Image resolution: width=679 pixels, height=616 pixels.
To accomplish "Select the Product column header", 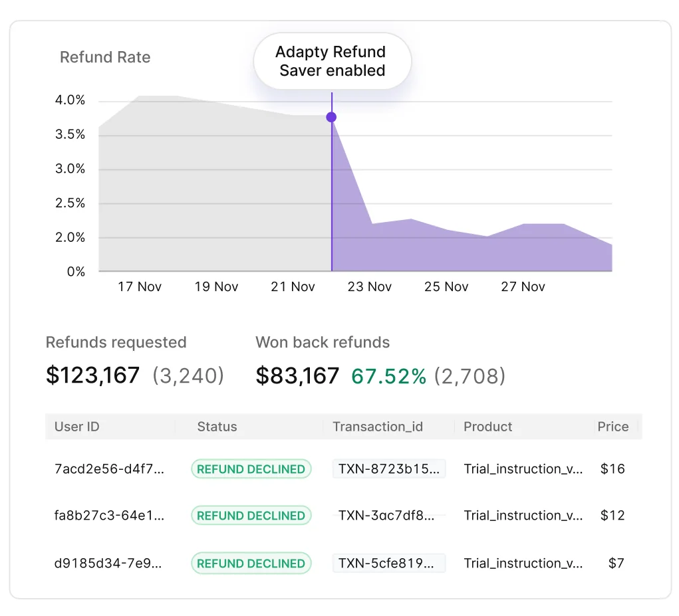I will (488, 427).
